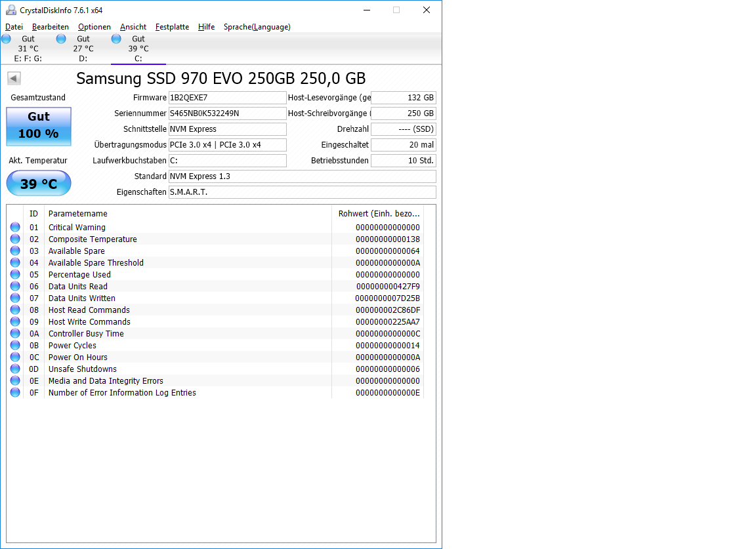756x549 pixels.
Task: Click the status orb beside Percentage Used
Action: click(x=16, y=274)
